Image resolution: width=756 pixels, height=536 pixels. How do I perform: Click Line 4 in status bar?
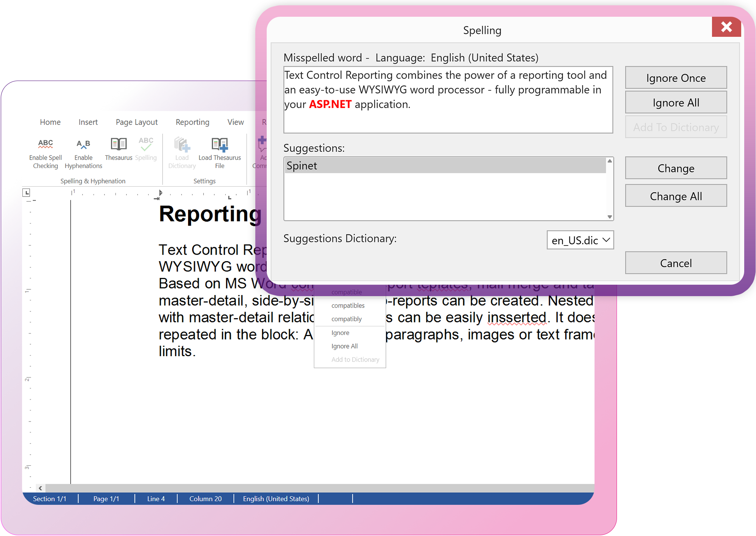tap(156, 499)
